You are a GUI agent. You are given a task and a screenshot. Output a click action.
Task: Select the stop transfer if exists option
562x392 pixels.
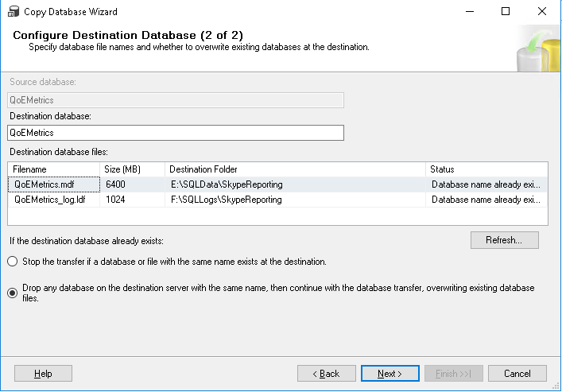point(13,262)
